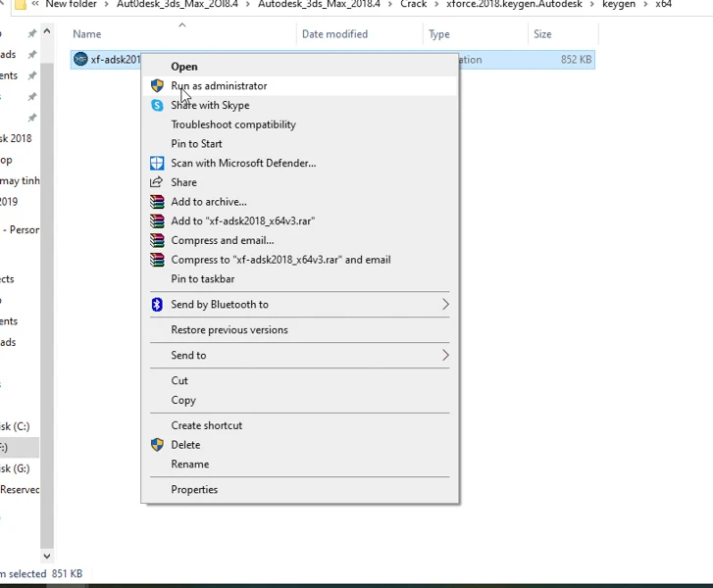
Task: Open Send by Bluetooth to submenu
Action: tap(300, 304)
